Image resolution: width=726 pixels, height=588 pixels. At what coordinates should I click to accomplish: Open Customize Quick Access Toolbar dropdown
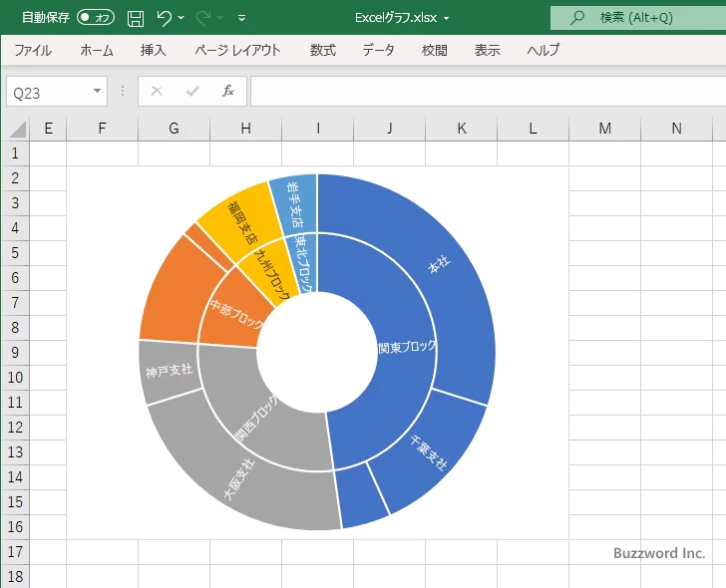coord(241,18)
